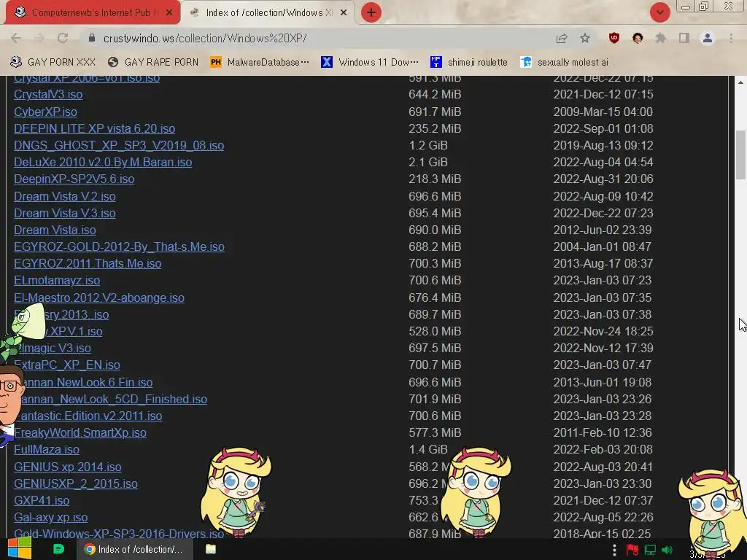The image size is (747, 560).
Task: Open a new tab with the plus button
Action: (371, 12)
